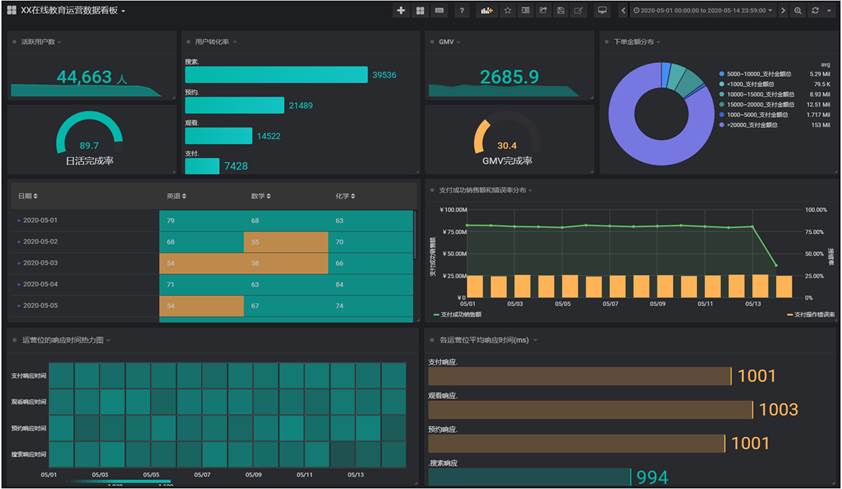Shift time range forward with right arrow
The height and width of the screenshot is (489, 842).
click(783, 11)
